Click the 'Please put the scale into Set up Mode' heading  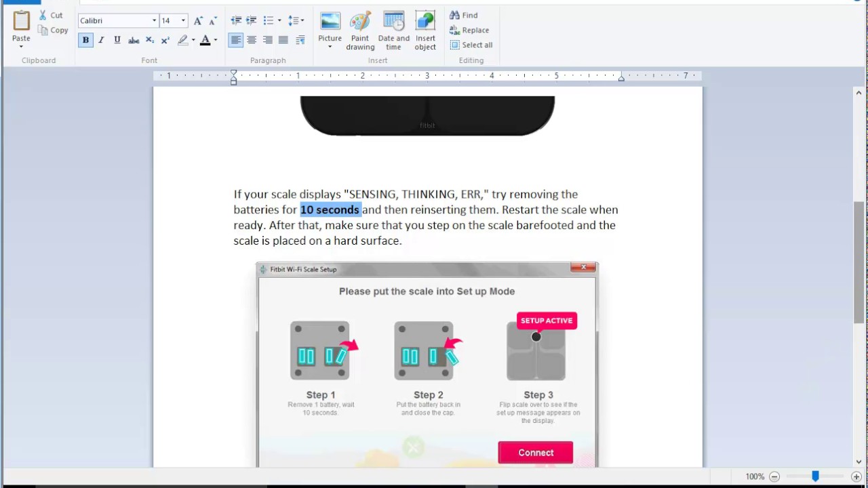tap(427, 291)
